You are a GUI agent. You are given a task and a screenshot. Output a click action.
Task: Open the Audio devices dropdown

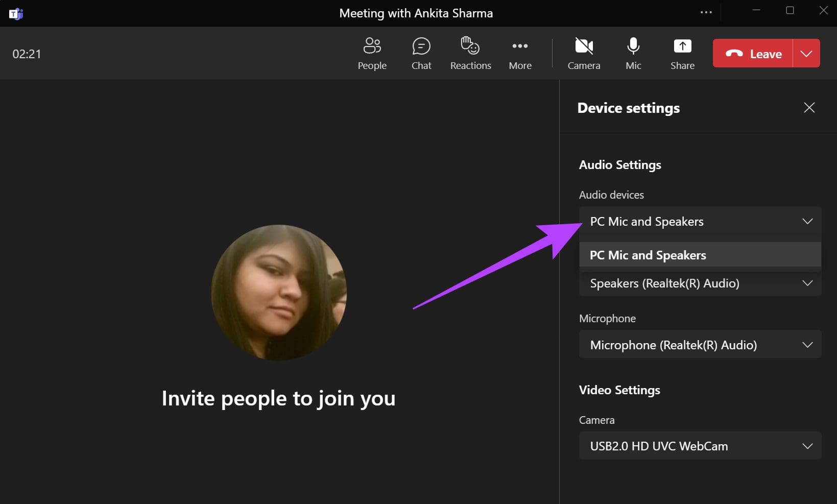[x=700, y=221]
